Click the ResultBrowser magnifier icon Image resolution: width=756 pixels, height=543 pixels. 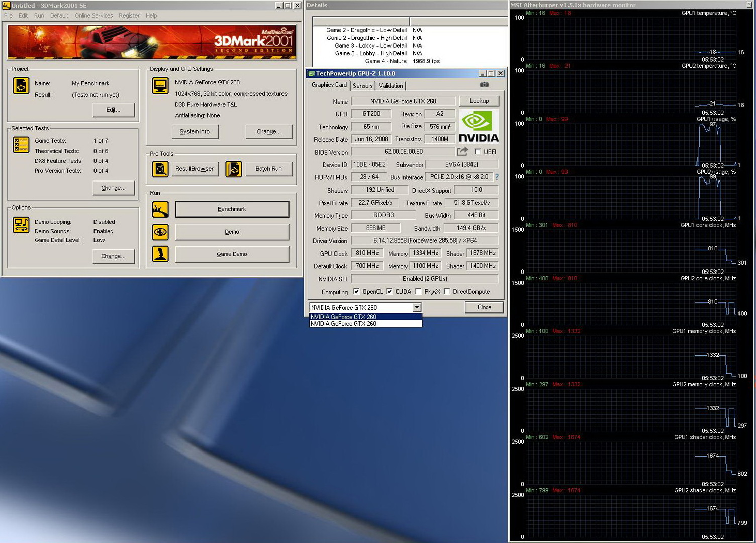[x=160, y=169]
